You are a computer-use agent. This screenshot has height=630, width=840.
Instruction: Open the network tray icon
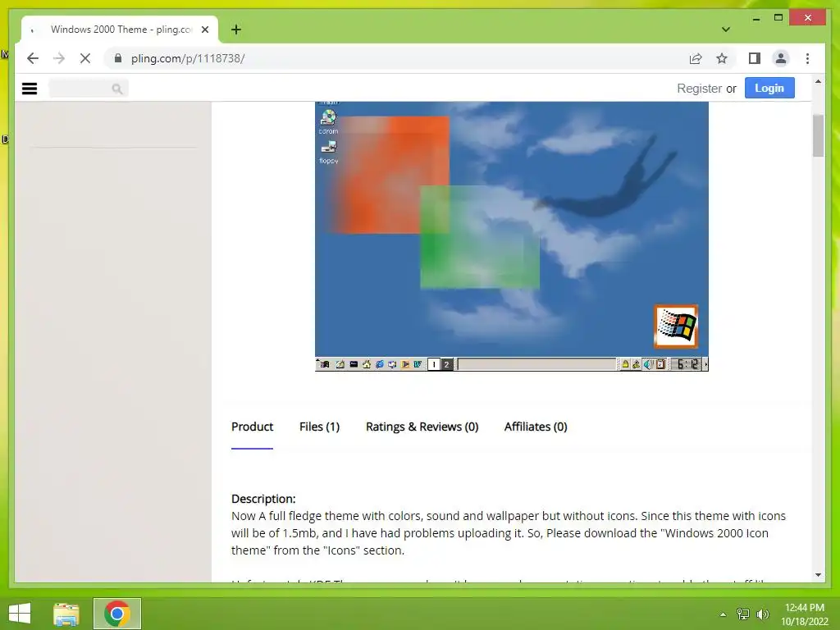coord(743,614)
